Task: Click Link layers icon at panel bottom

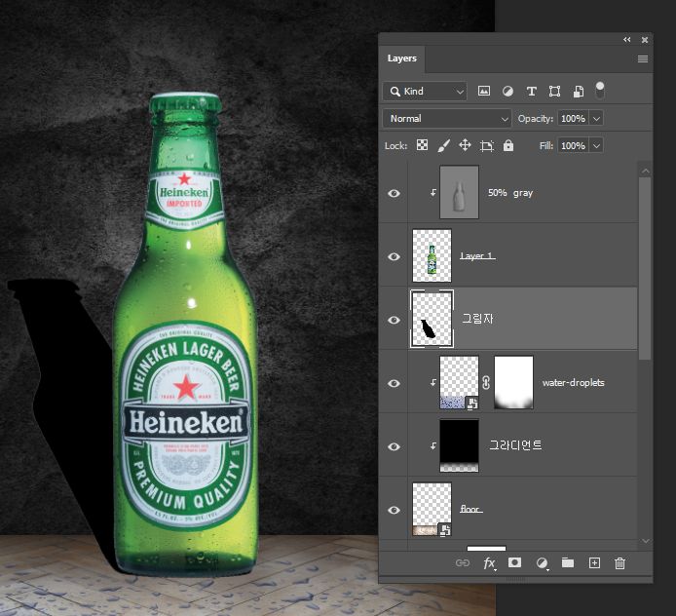Action: click(x=463, y=563)
